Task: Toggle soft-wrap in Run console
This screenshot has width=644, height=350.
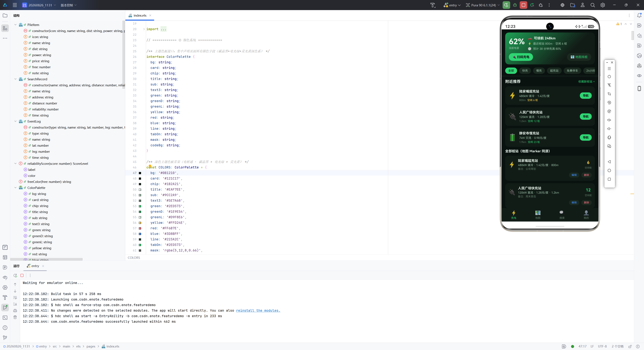Action: point(15,298)
